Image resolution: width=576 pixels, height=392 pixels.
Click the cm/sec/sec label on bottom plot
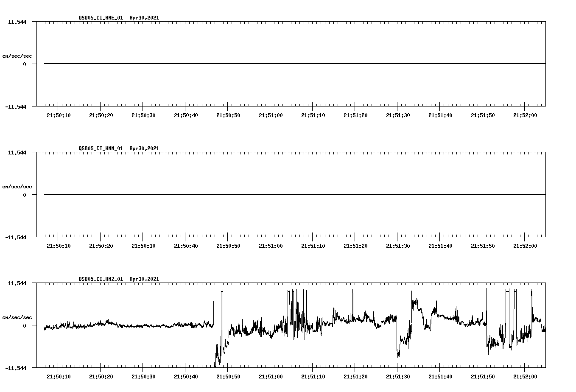(17, 316)
